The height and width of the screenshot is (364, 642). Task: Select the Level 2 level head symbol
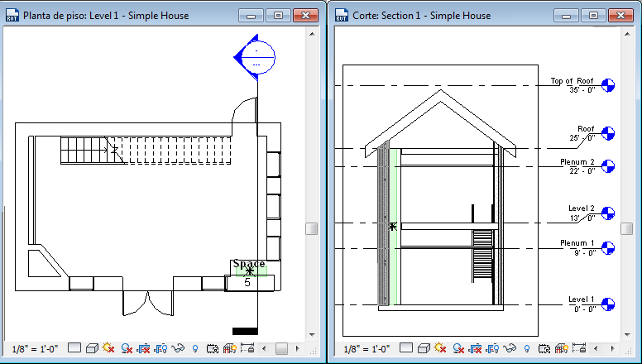tap(608, 213)
